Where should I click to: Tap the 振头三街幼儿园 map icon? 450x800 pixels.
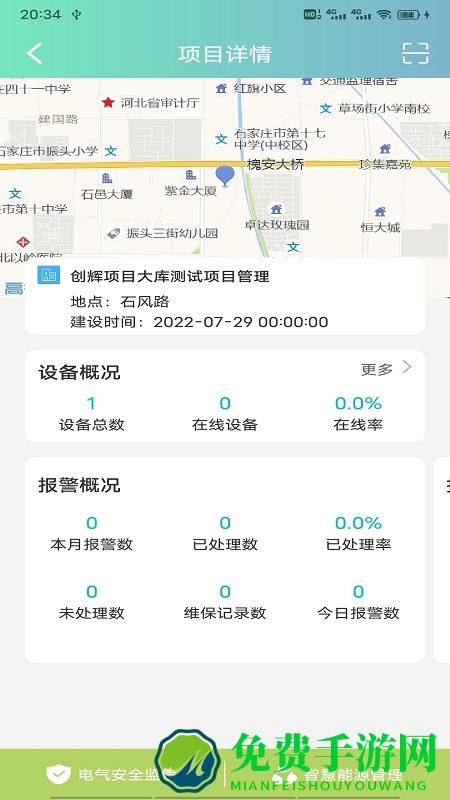[x=113, y=234]
